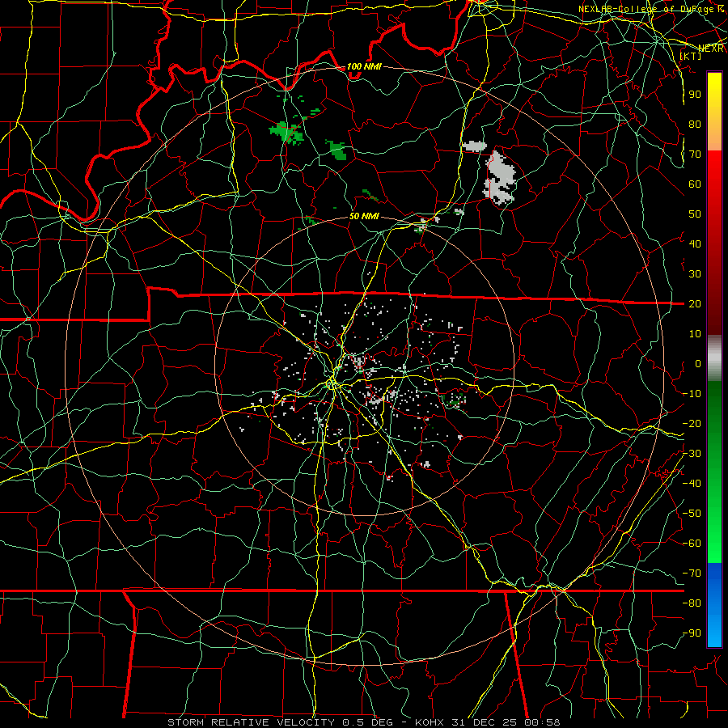Select the -80 value on the velocity scale

click(692, 603)
